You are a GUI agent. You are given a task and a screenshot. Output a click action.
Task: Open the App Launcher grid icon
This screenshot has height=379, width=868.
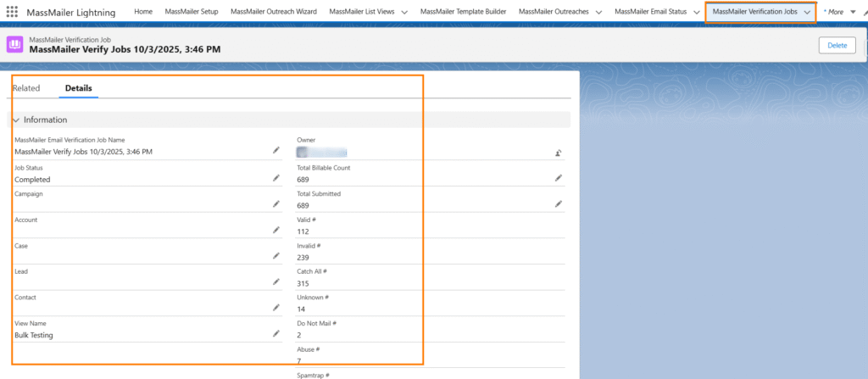point(12,12)
